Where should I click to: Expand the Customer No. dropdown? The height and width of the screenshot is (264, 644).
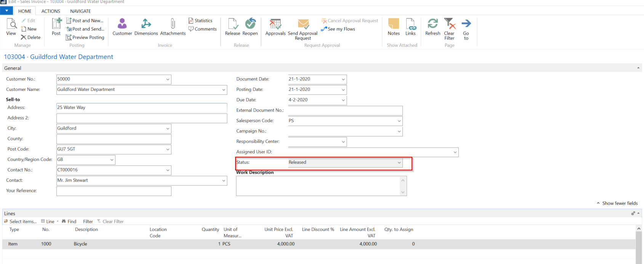click(x=168, y=80)
